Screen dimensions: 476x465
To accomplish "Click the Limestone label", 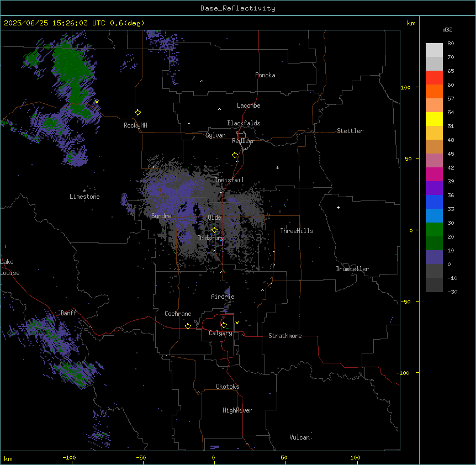I will 84,197.
